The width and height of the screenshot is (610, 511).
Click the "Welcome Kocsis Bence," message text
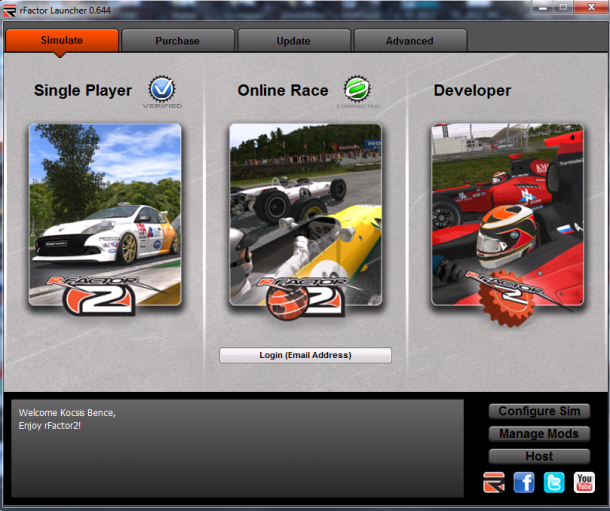pyautogui.click(x=67, y=413)
